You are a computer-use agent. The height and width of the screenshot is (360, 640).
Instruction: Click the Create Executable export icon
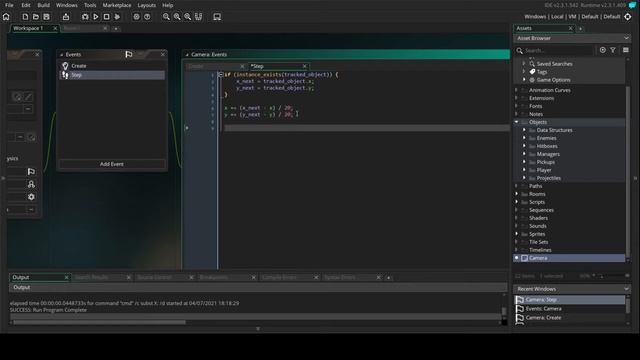66,17
